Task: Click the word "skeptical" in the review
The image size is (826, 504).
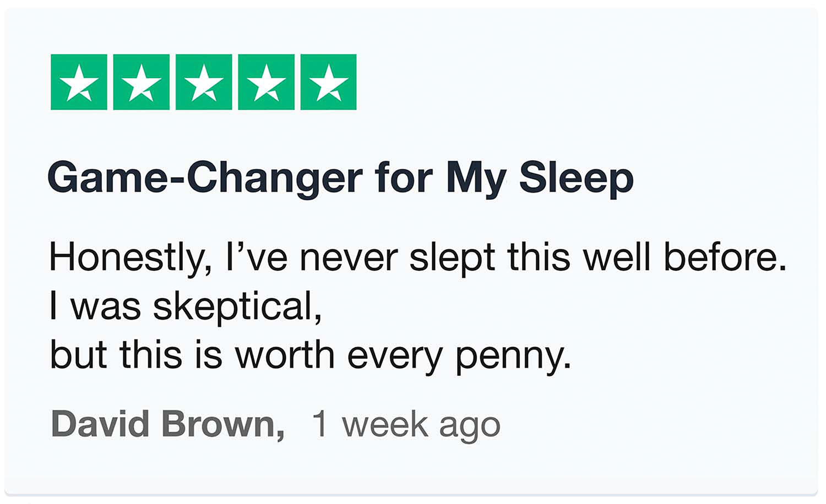Action: [237, 306]
